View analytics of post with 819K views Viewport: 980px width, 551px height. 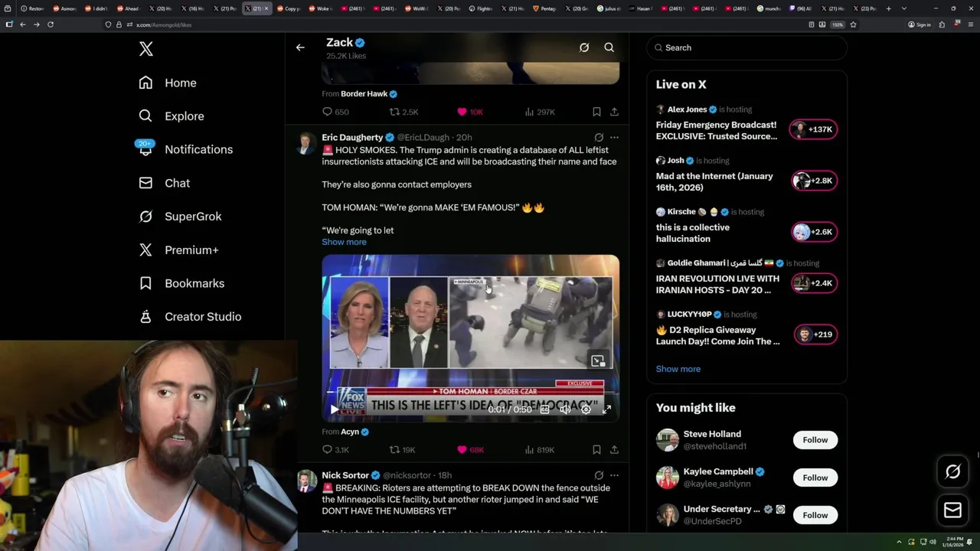540,450
